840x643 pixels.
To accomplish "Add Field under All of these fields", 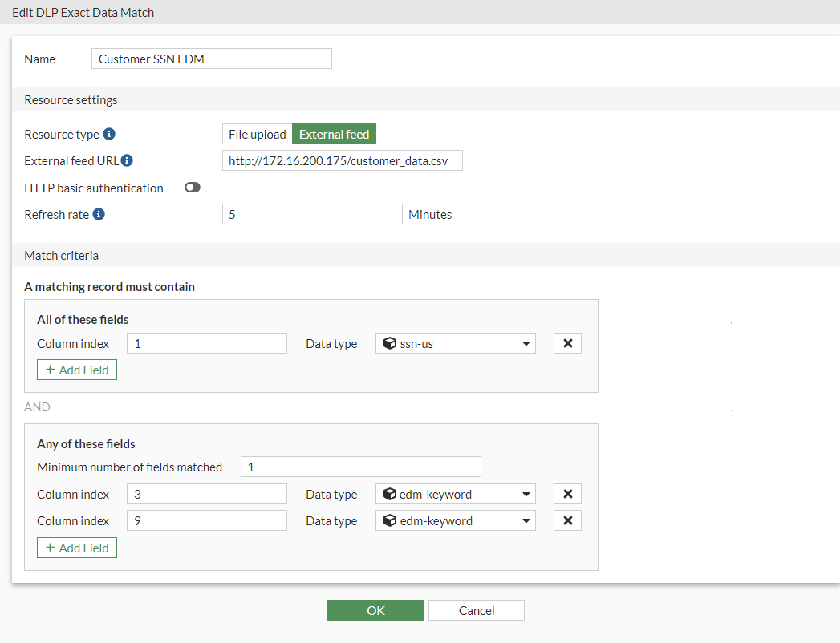I will [x=77, y=370].
